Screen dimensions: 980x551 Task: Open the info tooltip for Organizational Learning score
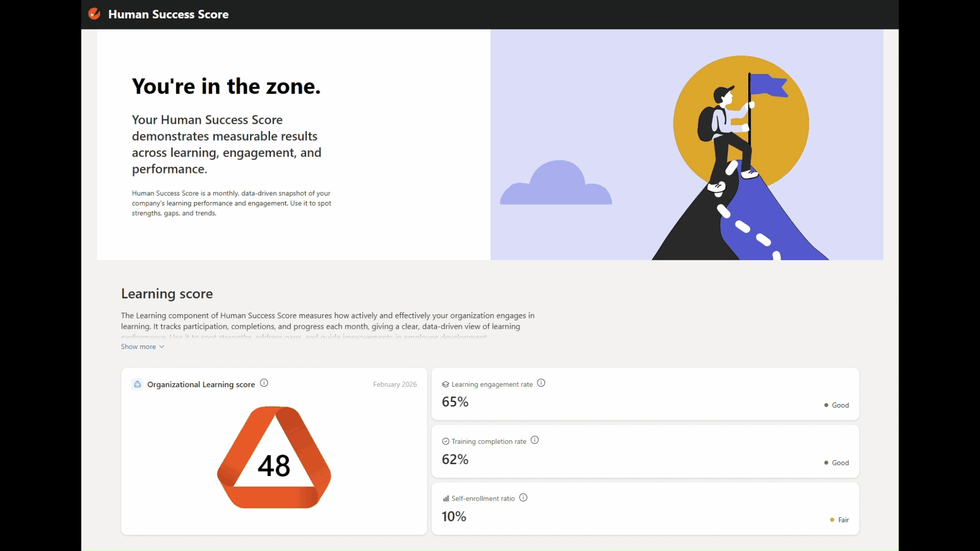(x=264, y=383)
